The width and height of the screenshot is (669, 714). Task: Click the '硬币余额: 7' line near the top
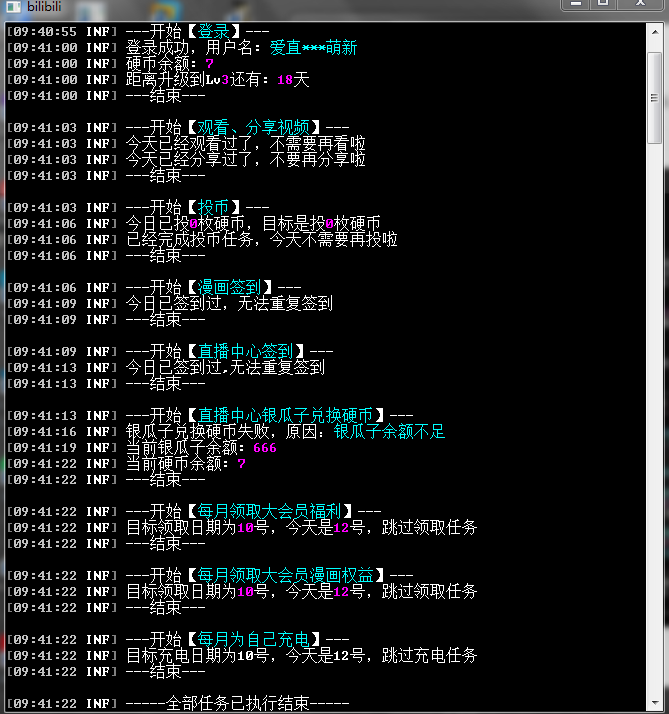pyautogui.click(x=169, y=64)
